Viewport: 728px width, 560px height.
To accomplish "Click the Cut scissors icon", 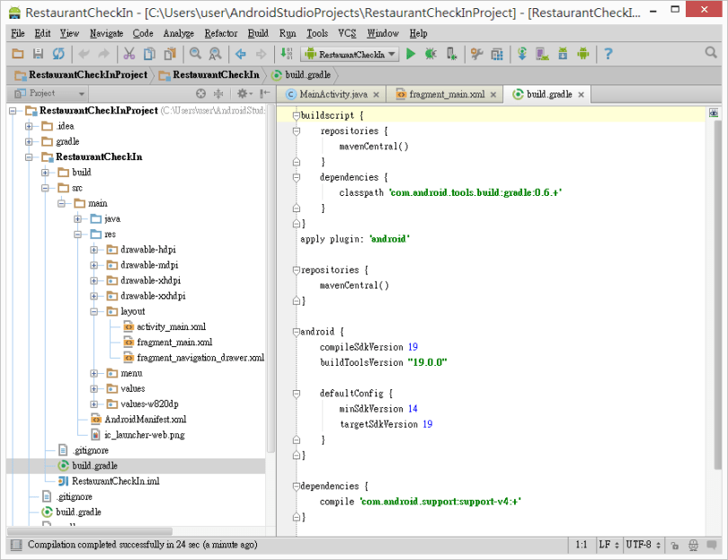I will tap(129, 55).
